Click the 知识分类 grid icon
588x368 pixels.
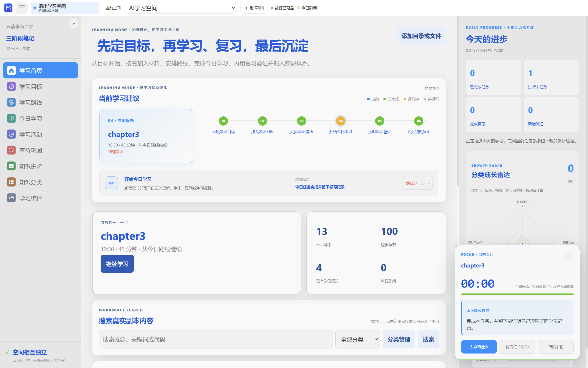(x=11, y=182)
